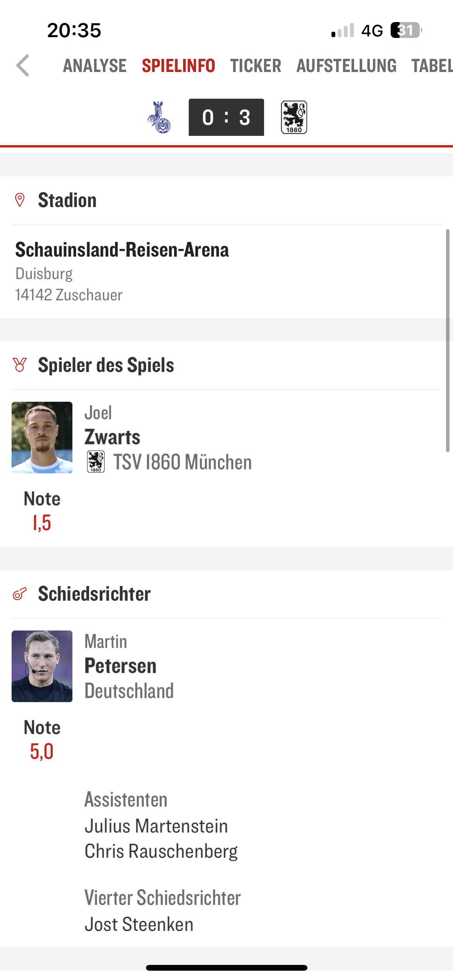The height and width of the screenshot is (980, 453).
Task: Tap TSV 1860 München team name
Action: pos(182,462)
